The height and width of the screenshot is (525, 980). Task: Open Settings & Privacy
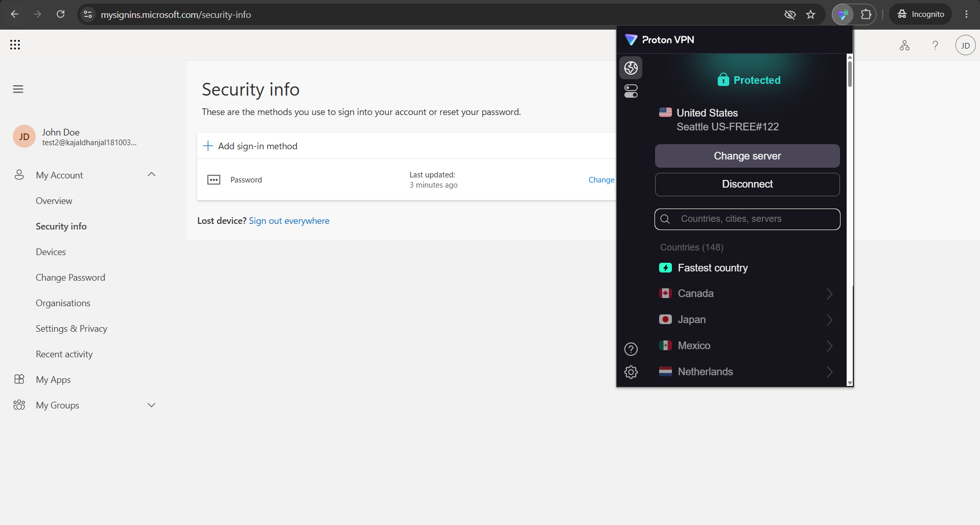72,329
